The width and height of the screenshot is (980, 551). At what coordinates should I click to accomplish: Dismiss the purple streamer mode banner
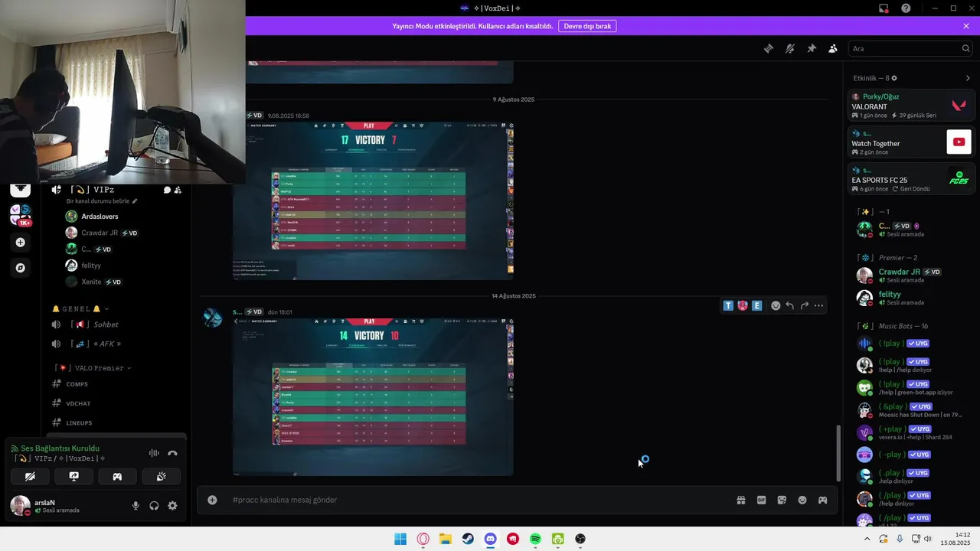(x=966, y=26)
